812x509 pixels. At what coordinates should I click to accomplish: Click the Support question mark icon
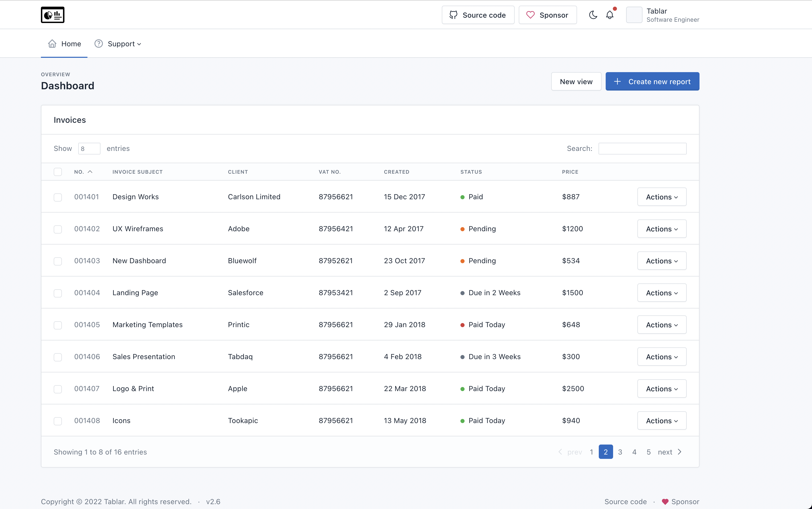pos(98,43)
